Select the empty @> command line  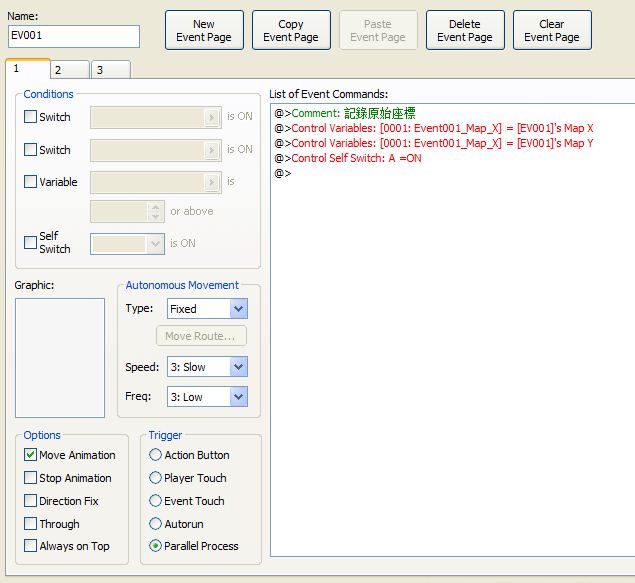pos(283,173)
